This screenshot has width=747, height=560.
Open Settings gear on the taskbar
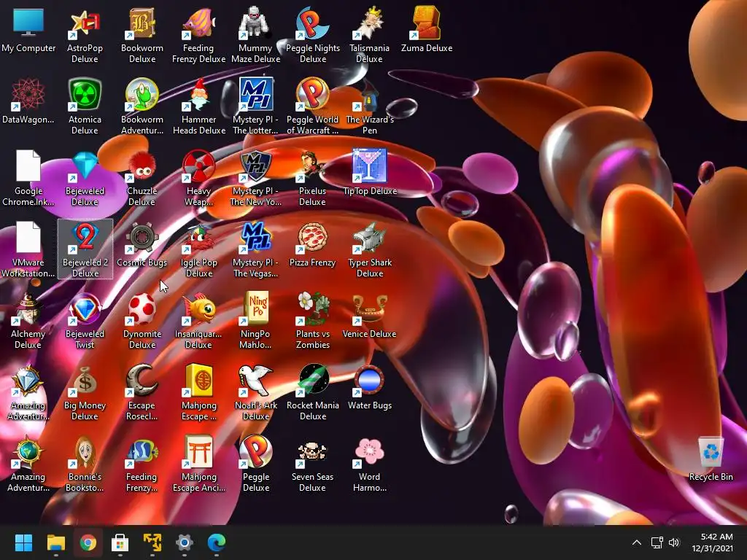point(184,542)
